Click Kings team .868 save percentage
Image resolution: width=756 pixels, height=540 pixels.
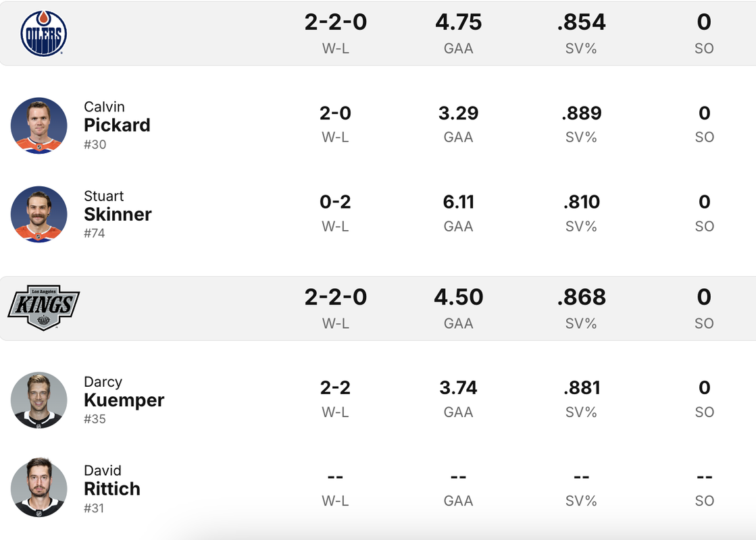click(x=581, y=297)
